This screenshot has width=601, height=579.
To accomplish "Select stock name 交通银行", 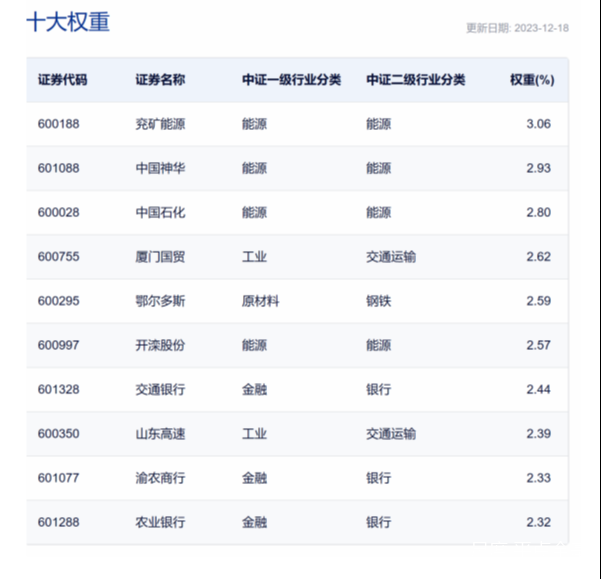I will click(x=160, y=389).
